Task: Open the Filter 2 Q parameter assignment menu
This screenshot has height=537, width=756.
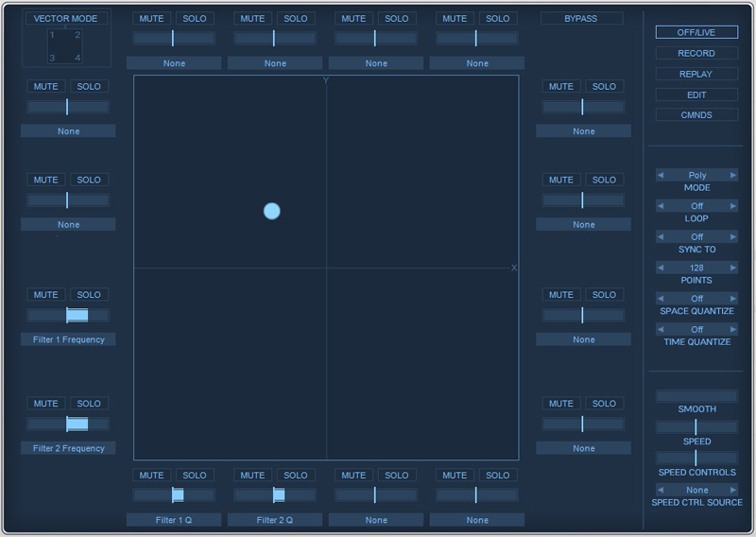Action: click(275, 520)
